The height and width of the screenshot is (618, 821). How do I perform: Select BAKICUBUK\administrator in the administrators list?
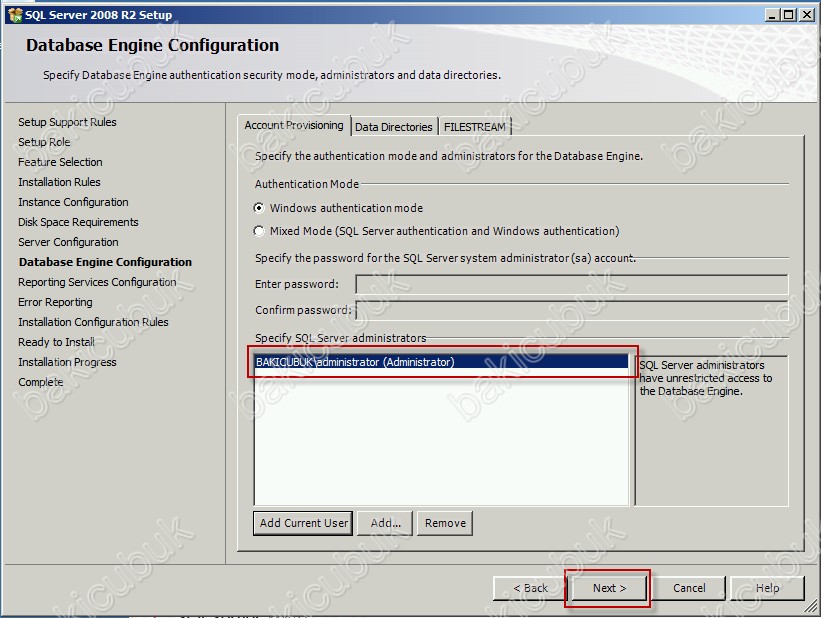pos(441,362)
